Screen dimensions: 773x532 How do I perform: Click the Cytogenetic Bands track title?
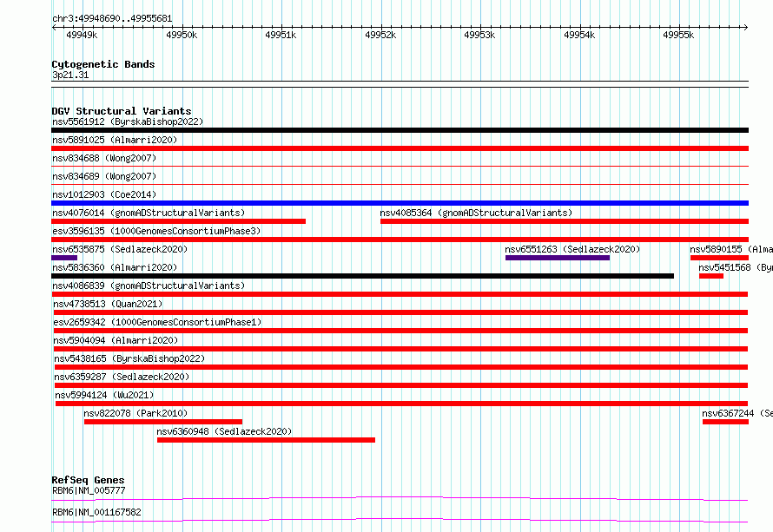click(103, 64)
